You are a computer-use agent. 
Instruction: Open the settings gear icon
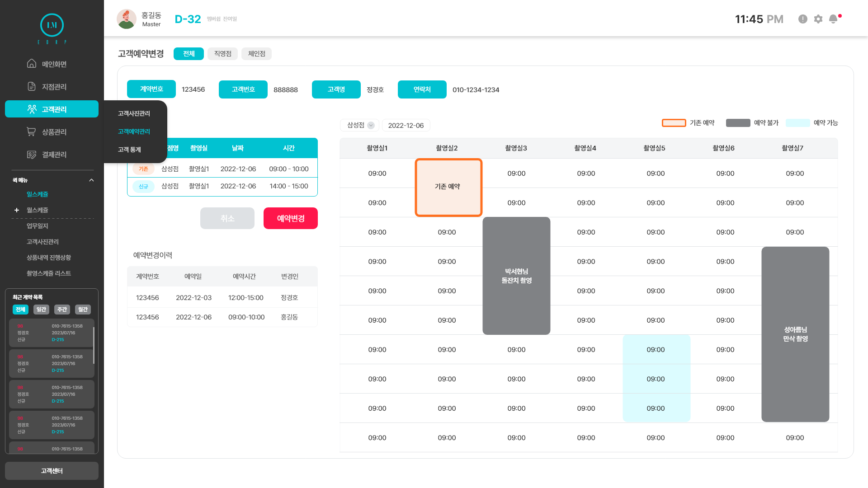[818, 19]
